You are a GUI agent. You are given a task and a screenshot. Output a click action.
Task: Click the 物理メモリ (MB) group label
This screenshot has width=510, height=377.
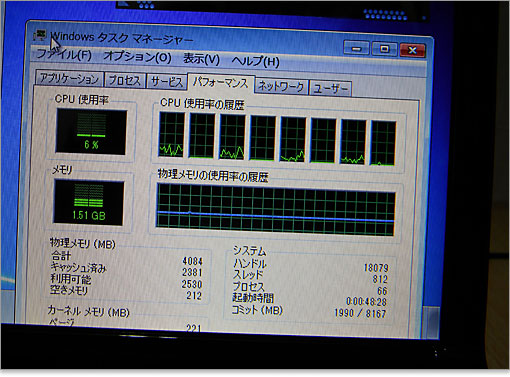(83, 244)
